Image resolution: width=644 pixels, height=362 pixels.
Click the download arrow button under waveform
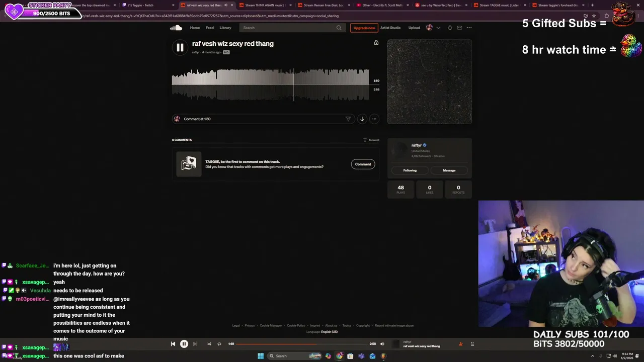coord(362,119)
